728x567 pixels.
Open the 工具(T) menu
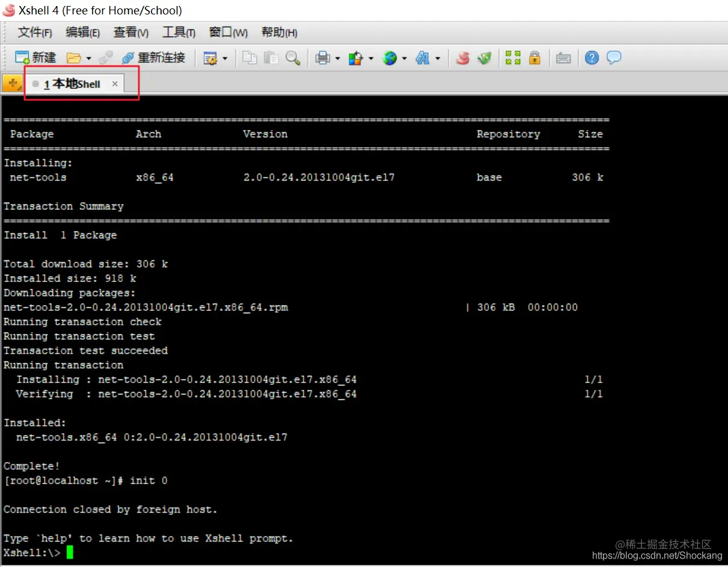[179, 32]
